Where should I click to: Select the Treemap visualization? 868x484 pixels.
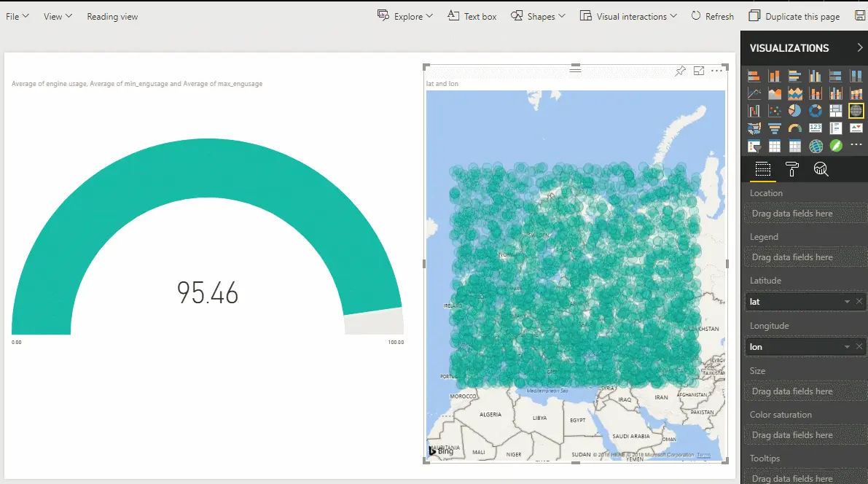coord(836,111)
